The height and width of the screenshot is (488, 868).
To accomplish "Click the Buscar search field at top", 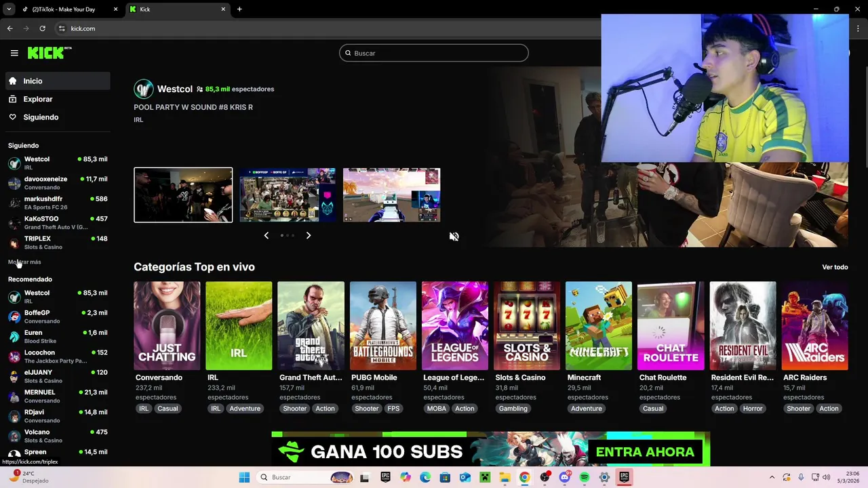I will click(434, 53).
